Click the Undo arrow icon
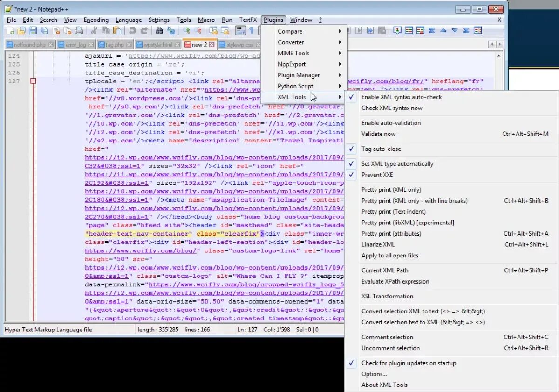The image size is (559, 392). (x=132, y=31)
